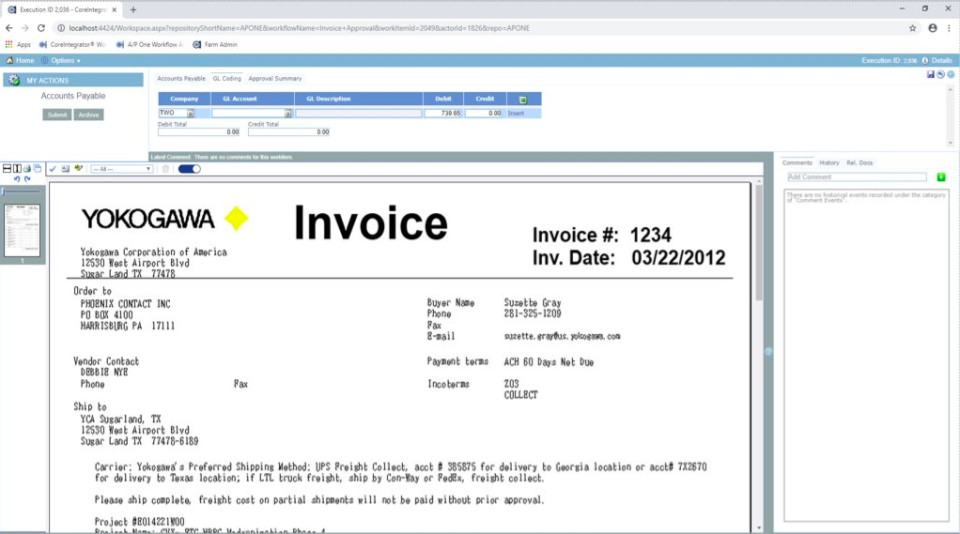Rotate document clockwise with right arrow

point(27,179)
